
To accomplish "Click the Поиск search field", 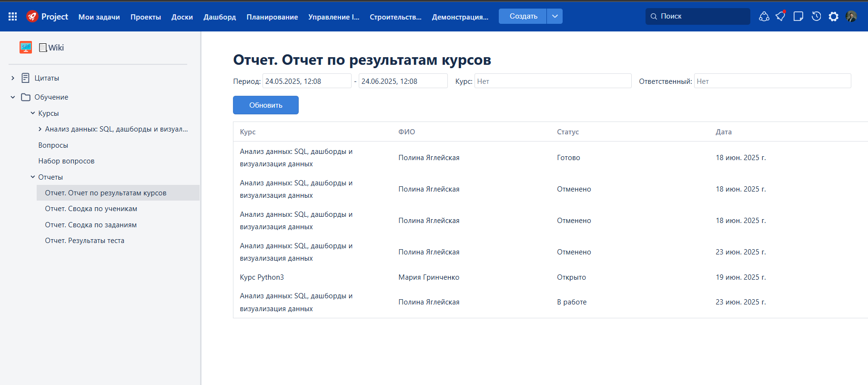I will coord(698,16).
